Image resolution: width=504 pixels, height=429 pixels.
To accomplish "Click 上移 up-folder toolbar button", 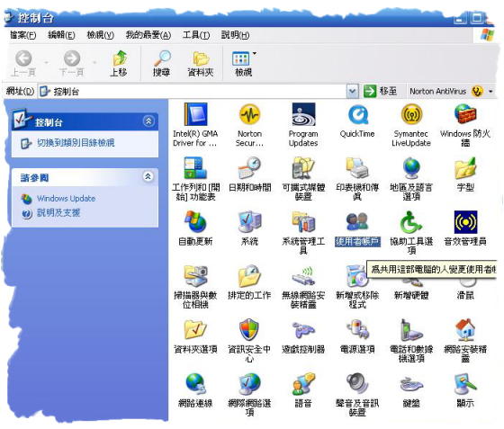I will (119, 63).
